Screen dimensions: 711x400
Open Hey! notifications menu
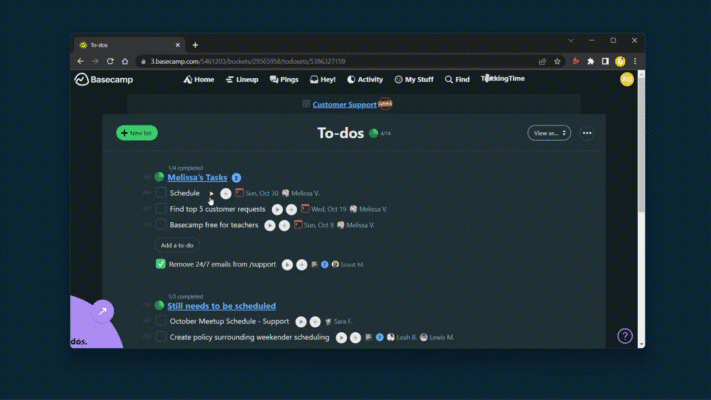[x=322, y=79]
